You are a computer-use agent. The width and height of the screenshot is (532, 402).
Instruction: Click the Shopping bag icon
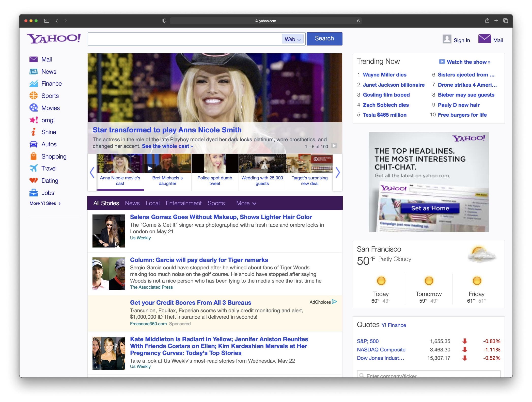coord(34,156)
